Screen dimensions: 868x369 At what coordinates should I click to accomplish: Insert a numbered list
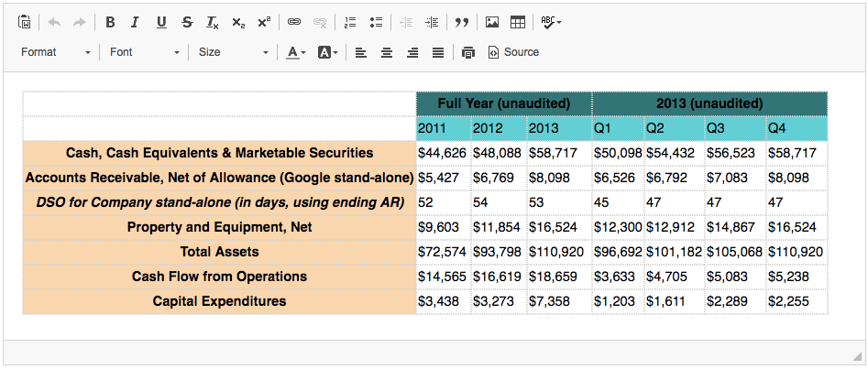[350, 22]
